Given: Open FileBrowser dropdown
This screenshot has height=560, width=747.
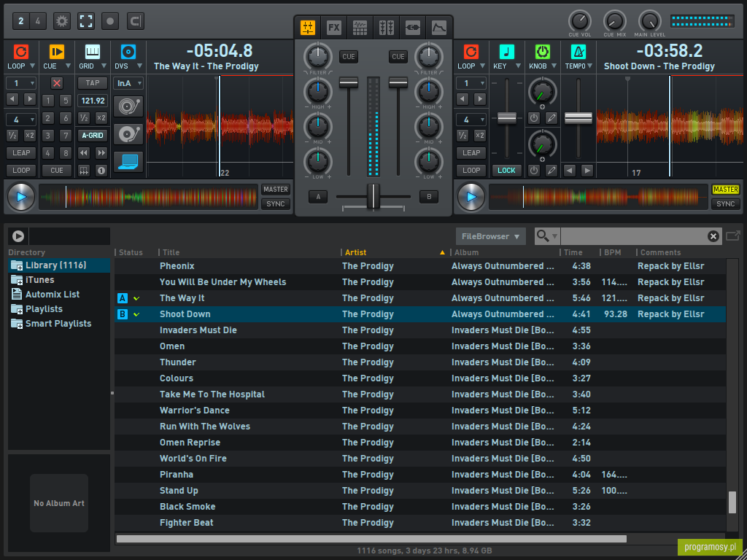Looking at the screenshot, I should click(491, 236).
